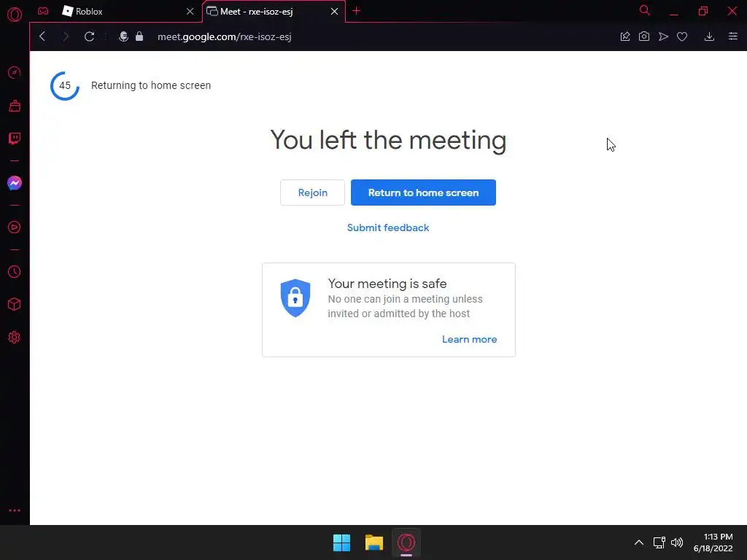This screenshot has width=747, height=560.
Task: Click the share page icon in address bar
Action: pyautogui.click(x=625, y=36)
